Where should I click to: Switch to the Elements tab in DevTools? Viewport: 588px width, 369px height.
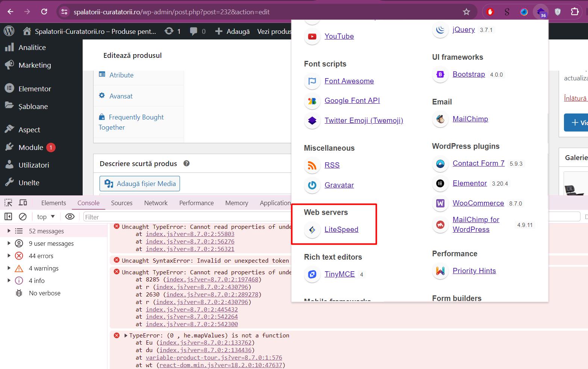[54, 203]
